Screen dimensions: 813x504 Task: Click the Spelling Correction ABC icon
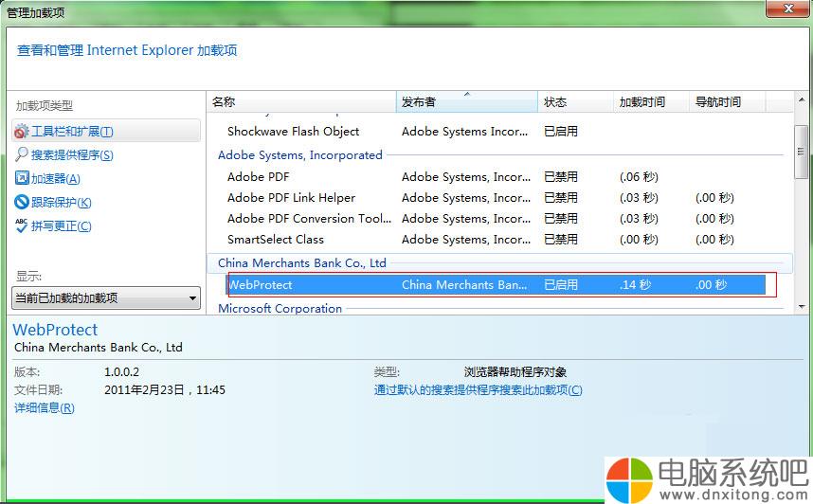pos(21,225)
